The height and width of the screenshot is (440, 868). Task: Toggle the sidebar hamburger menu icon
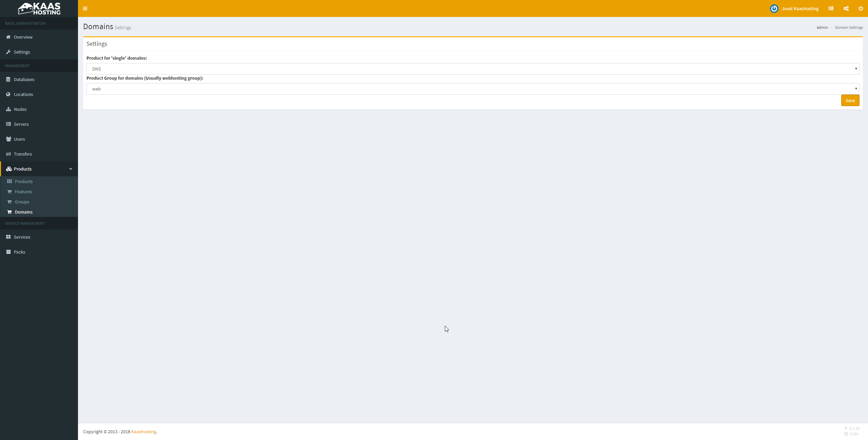coord(85,8)
